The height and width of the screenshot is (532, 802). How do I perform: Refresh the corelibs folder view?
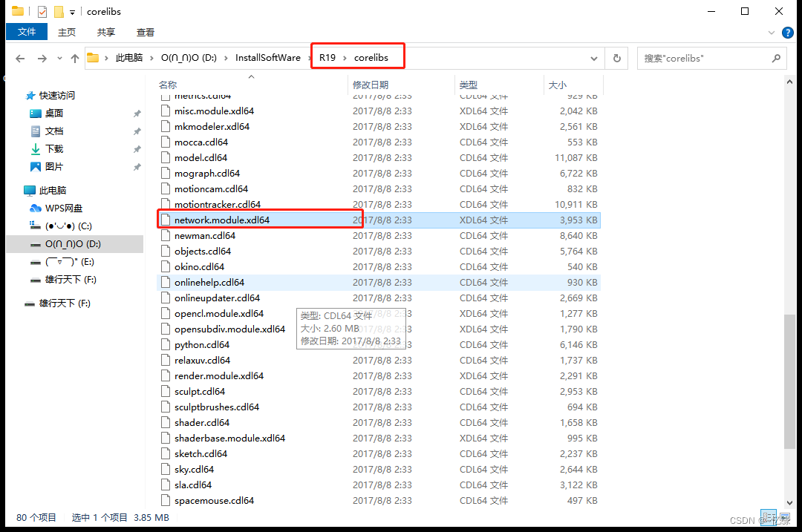pos(617,59)
